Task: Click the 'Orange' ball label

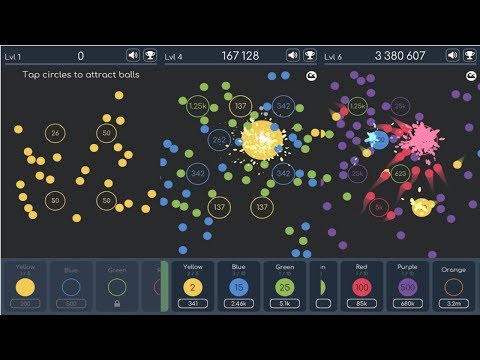Action: [x=453, y=270]
